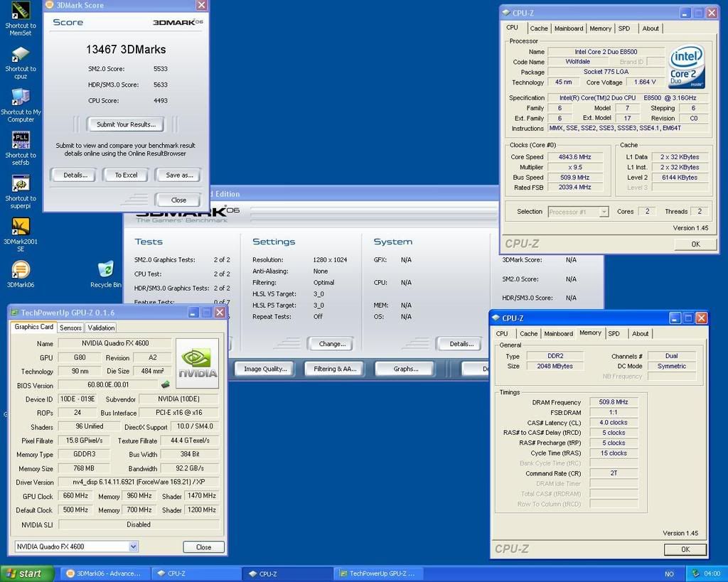Click the NVIDIA logo in GPU-Z

pyautogui.click(x=198, y=363)
